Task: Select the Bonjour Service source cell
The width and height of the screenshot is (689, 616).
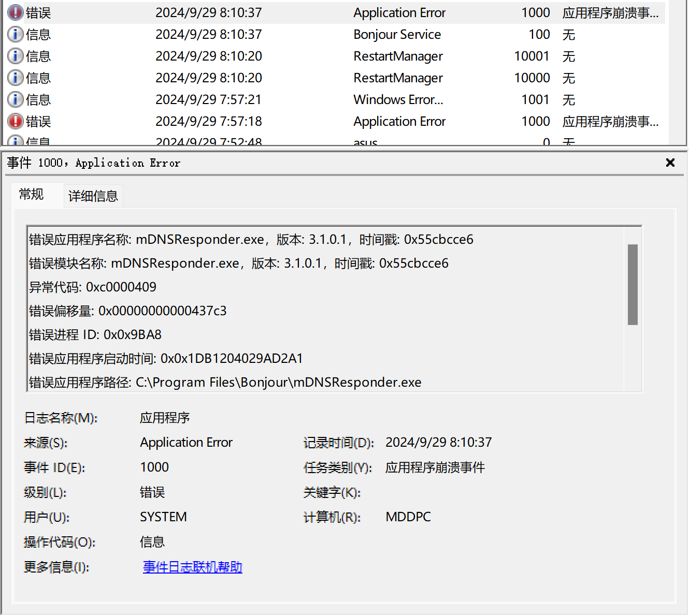Action: click(397, 34)
